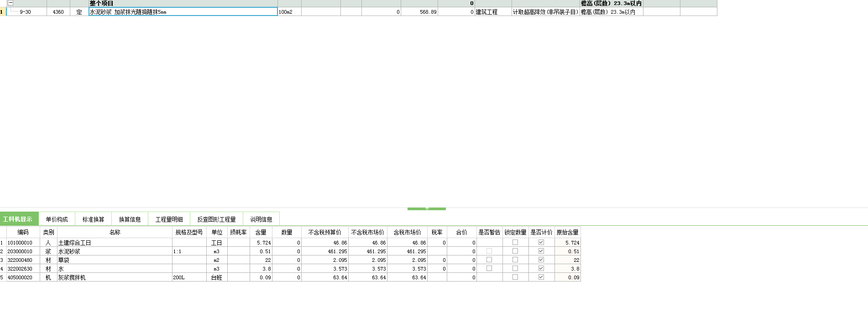Select quota code cell 9-30
Image resolution: width=868 pixels, height=335 pixels.
(x=26, y=12)
